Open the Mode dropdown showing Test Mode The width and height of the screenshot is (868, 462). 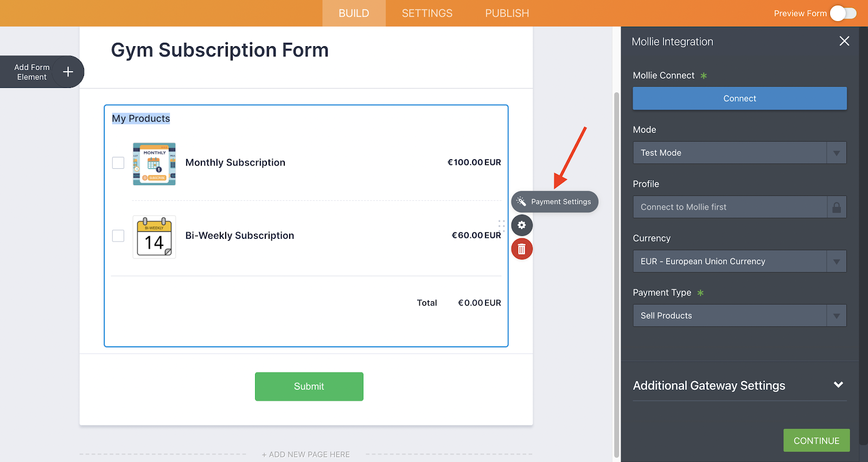(x=739, y=153)
